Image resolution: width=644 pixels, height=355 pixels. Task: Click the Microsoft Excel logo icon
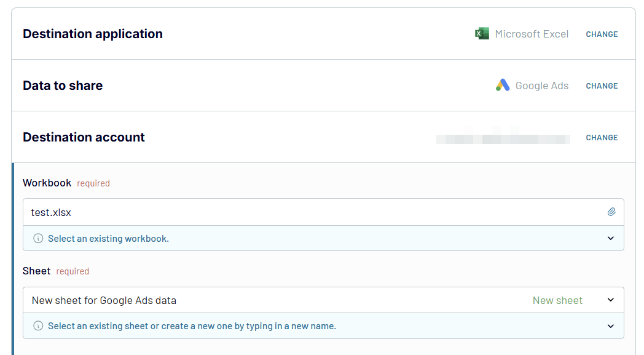pyautogui.click(x=482, y=34)
